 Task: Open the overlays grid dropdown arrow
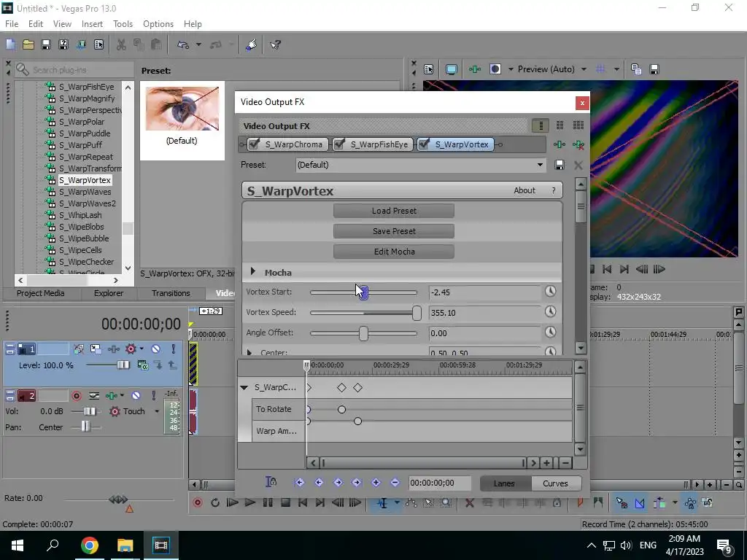coord(616,69)
